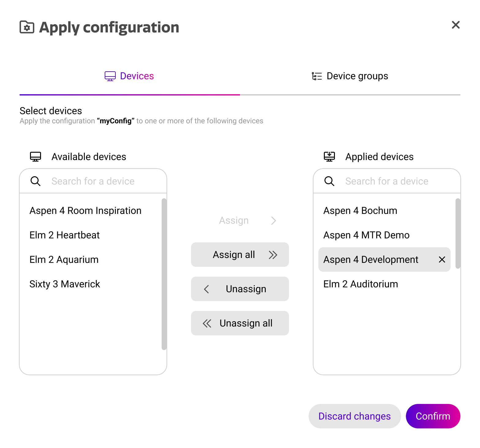Click Unassign all button

(240, 323)
